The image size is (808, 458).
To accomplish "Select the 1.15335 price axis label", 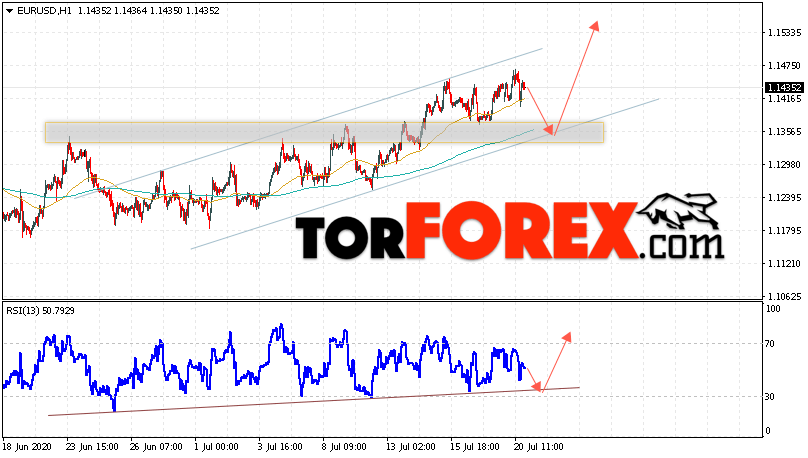I will click(784, 33).
